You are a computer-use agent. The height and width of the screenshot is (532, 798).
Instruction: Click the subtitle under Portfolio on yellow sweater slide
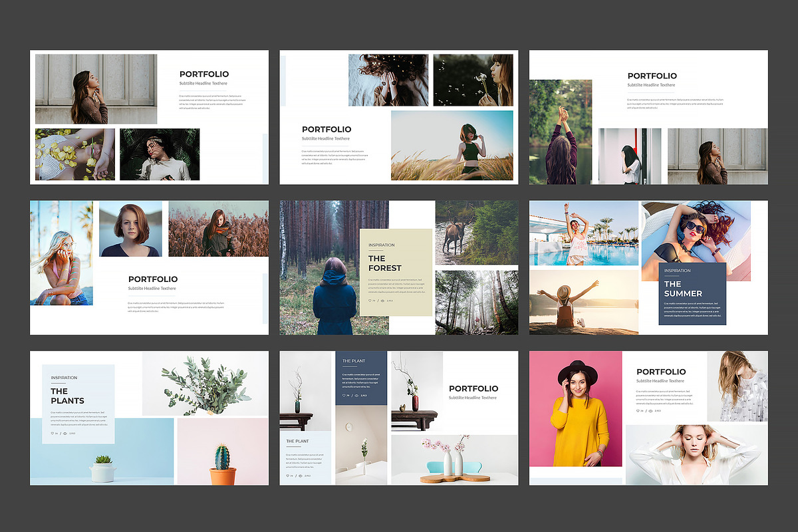(x=660, y=381)
